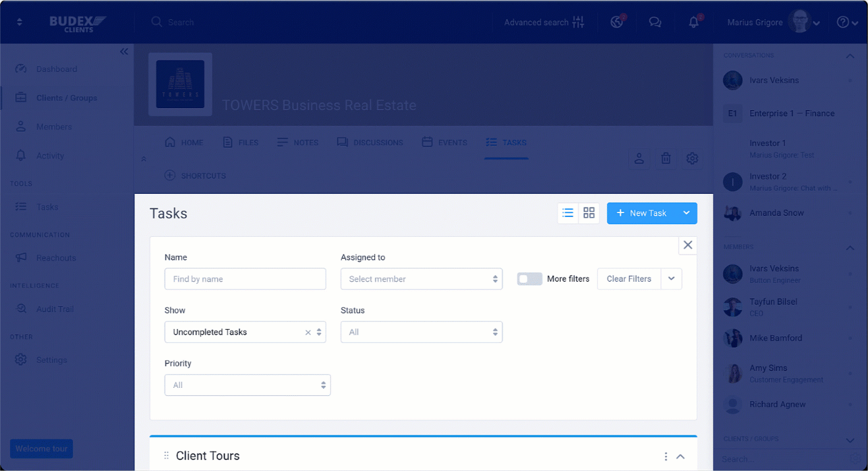The height and width of the screenshot is (471, 868).
Task: Click the New Task button
Action: click(641, 213)
